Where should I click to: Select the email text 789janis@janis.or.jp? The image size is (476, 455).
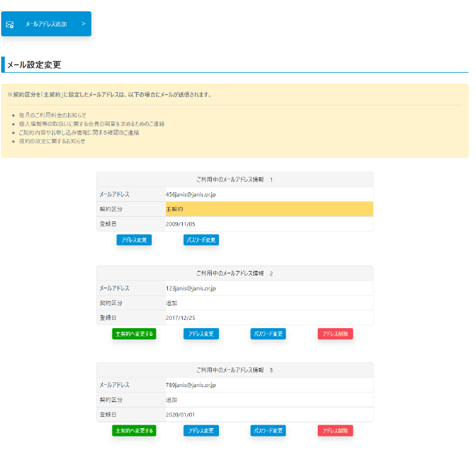tap(190, 385)
